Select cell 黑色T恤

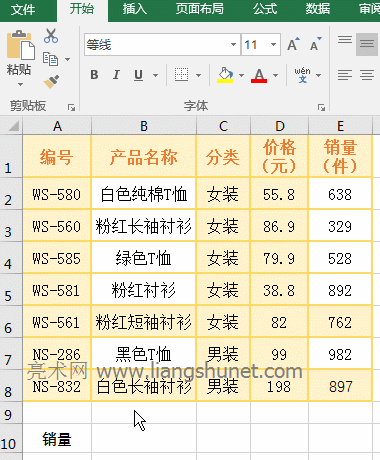(144, 354)
